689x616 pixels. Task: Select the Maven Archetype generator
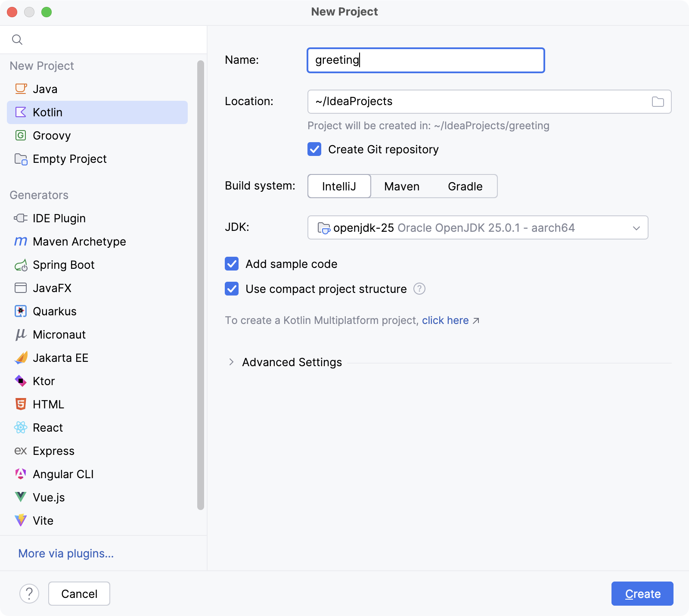coord(79,241)
